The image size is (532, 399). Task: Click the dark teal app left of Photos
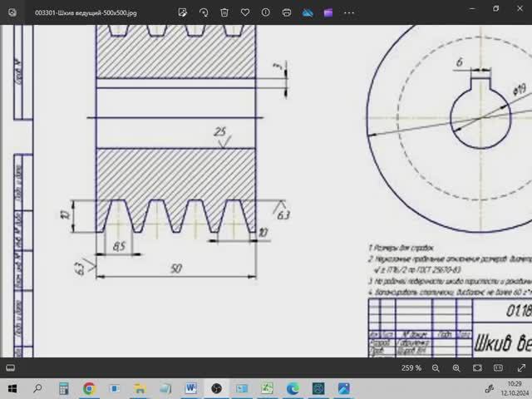[x=318, y=388]
